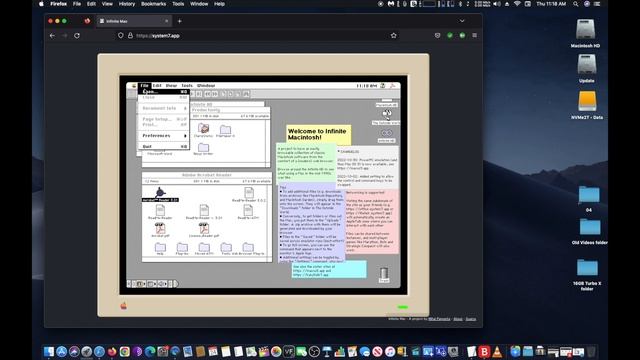This screenshot has width=640, height=360.
Task: Open macOS Spotlight search icon
Action: 576,4
